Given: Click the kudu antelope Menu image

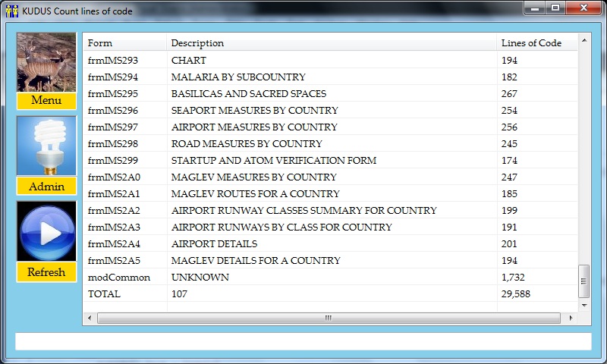Looking at the screenshot, I should [x=46, y=62].
